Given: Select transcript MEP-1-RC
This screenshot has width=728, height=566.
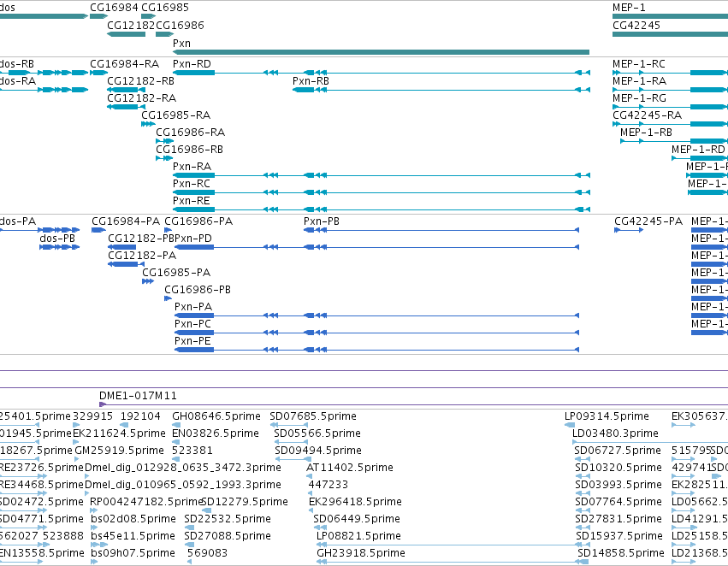Looking at the screenshot, I should coord(670,73).
